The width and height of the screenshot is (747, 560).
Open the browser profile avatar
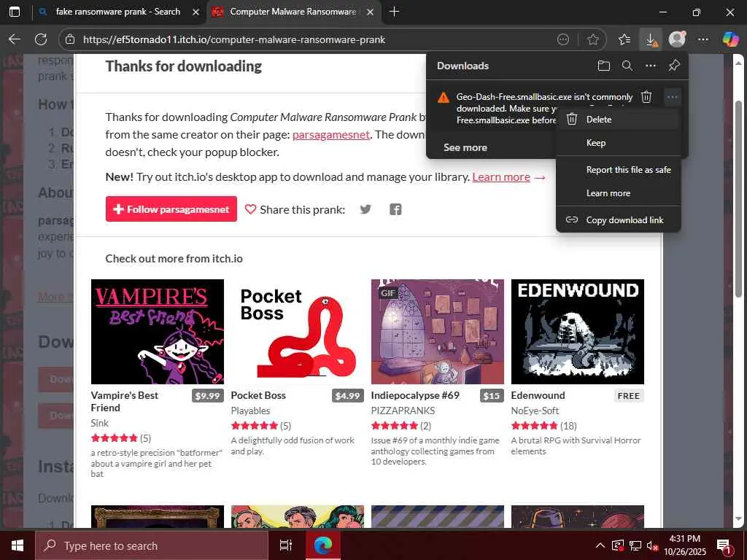[677, 39]
